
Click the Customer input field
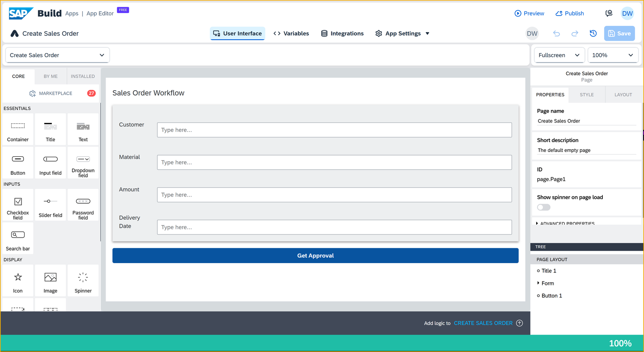[334, 130]
